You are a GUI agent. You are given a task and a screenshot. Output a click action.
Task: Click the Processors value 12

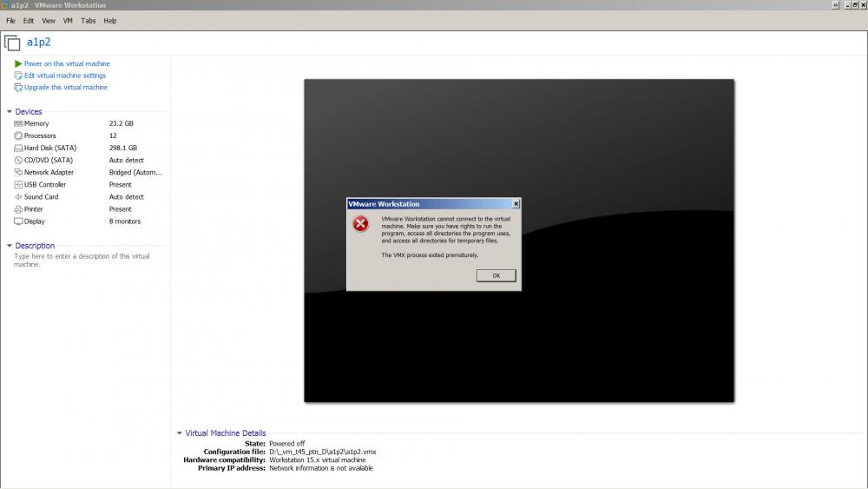tap(113, 135)
